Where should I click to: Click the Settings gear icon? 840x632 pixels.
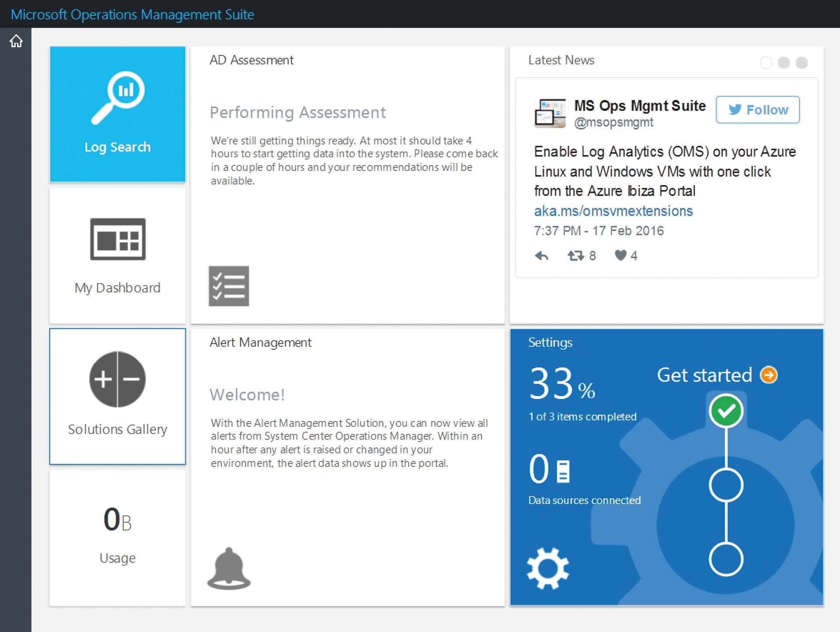pos(548,568)
